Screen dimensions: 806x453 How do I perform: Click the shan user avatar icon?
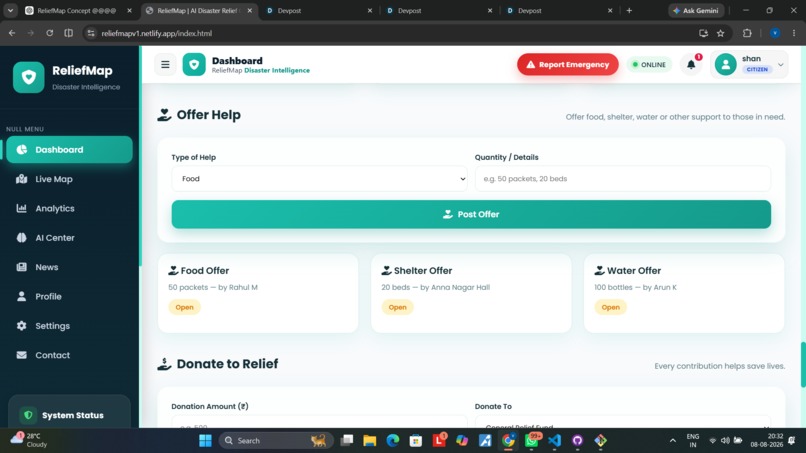(x=725, y=65)
